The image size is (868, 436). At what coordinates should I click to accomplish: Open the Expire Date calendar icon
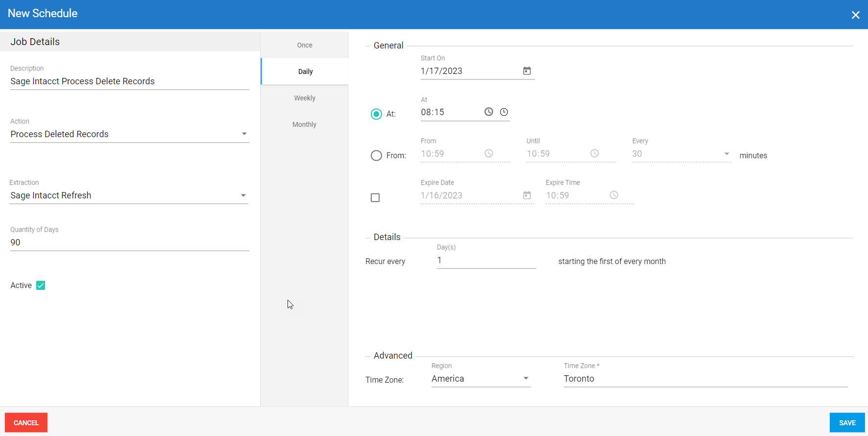coord(527,195)
